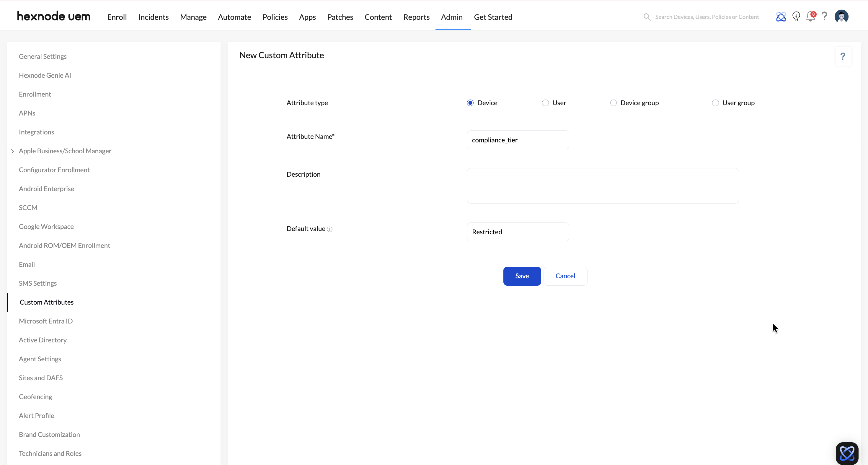Select the Device attribute type
The width and height of the screenshot is (868, 465).
(470, 103)
